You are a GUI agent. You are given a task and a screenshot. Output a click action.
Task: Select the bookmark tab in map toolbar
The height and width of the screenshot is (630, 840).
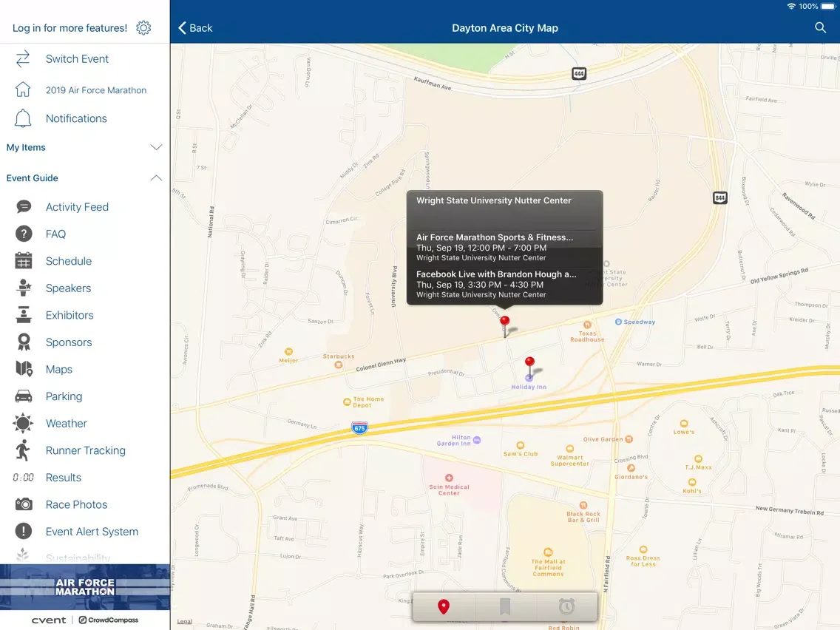pos(504,606)
